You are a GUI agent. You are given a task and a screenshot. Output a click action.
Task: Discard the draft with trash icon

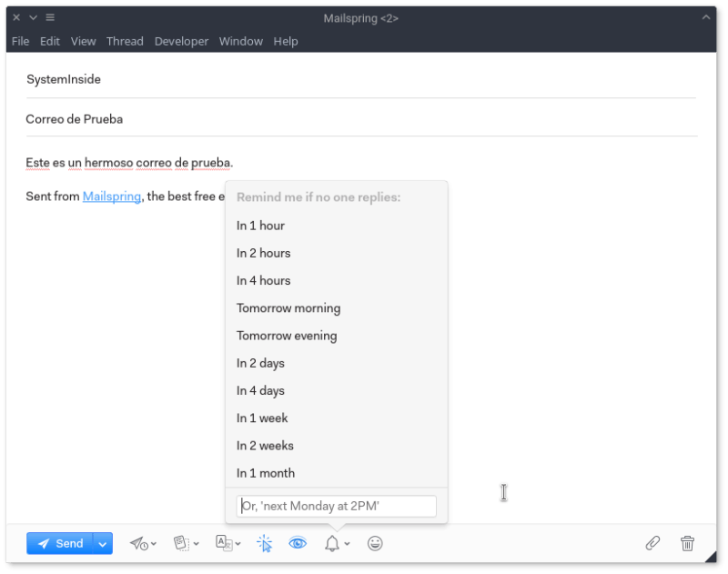click(687, 543)
